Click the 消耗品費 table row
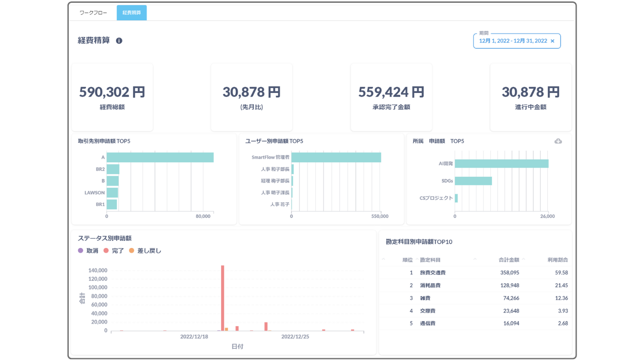The height and width of the screenshot is (362, 644). [x=475, y=286]
